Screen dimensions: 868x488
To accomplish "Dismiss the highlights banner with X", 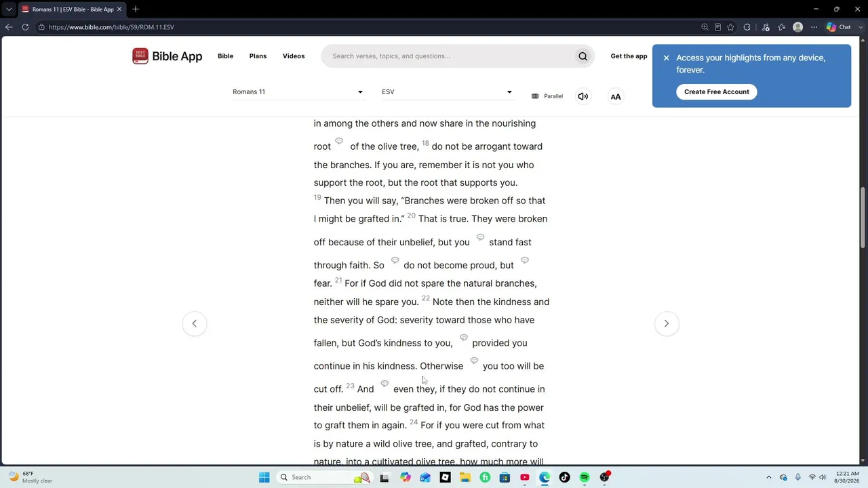I will click(666, 58).
